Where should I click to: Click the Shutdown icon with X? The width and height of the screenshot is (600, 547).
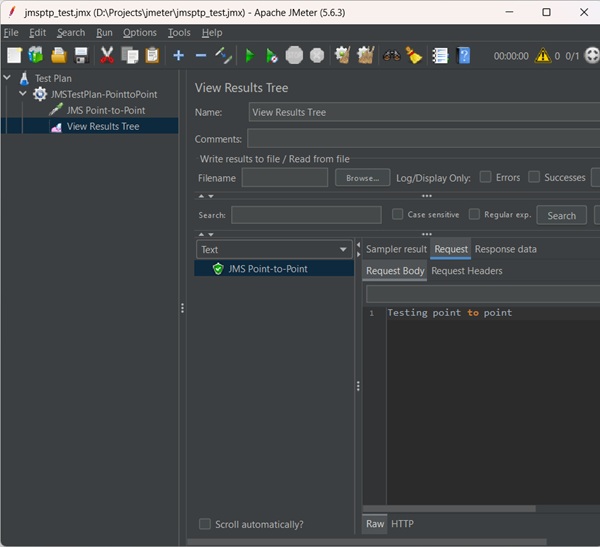[x=317, y=56]
